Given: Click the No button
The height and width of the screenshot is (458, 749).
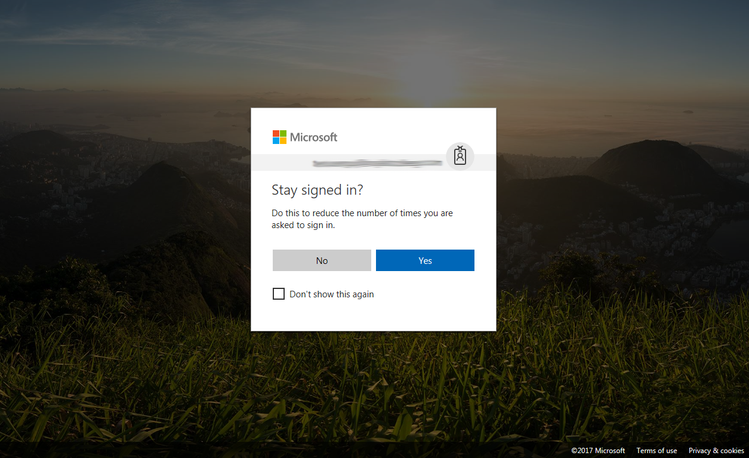Looking at the screenshot, I should (321, 260).
